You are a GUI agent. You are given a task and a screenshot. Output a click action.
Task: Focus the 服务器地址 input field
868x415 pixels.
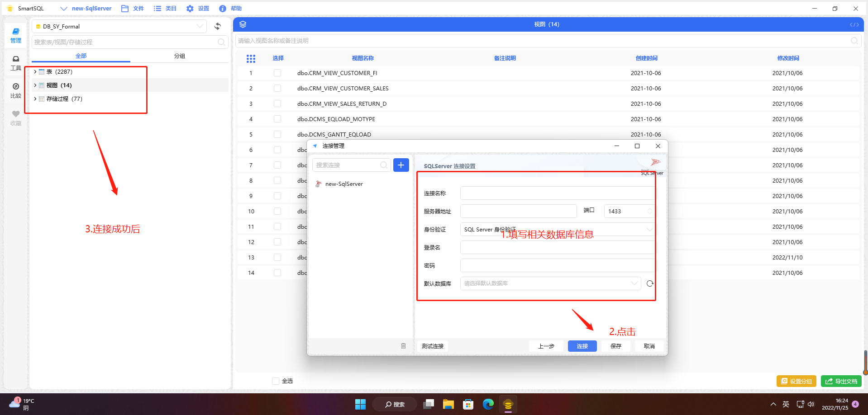(519, 211)
